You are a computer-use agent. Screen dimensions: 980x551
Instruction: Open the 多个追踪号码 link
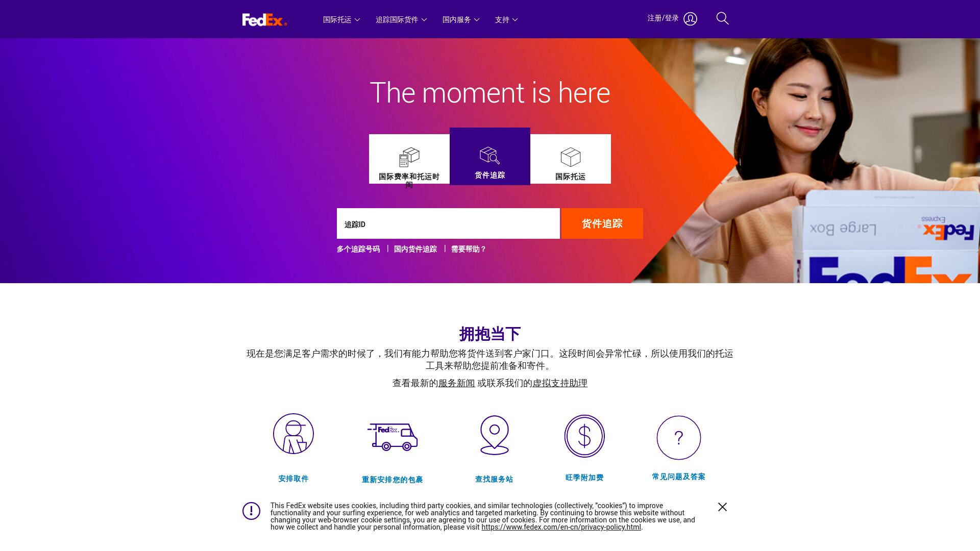pyautogui.click(x=358, y=249)
